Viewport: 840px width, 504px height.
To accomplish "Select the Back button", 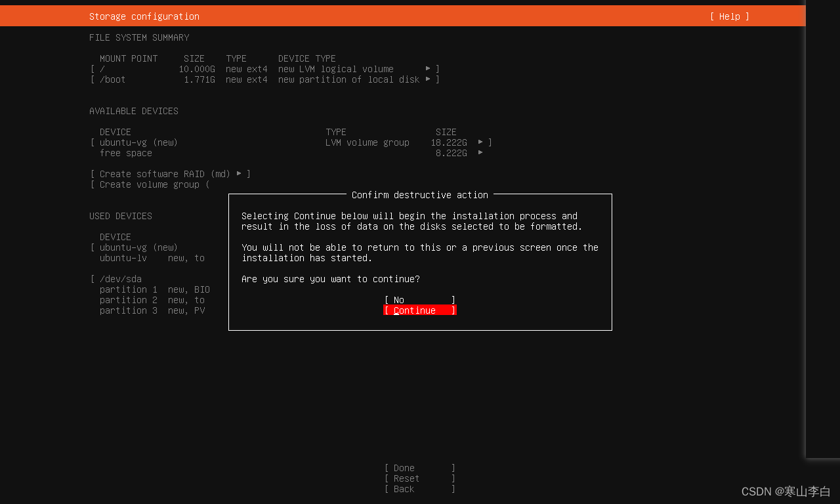I will 420,489.
